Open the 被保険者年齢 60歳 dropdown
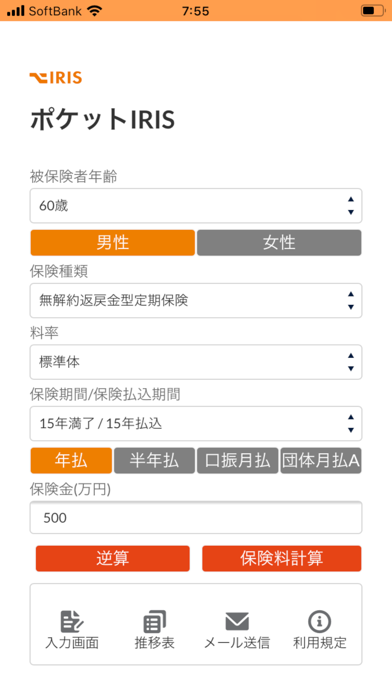The width and height of the screenshot is (392, 696). pos(196,206)
